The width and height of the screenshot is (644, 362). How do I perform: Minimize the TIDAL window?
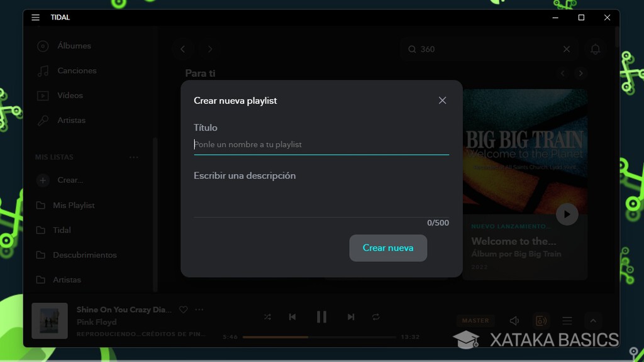(x=555, y=17)
